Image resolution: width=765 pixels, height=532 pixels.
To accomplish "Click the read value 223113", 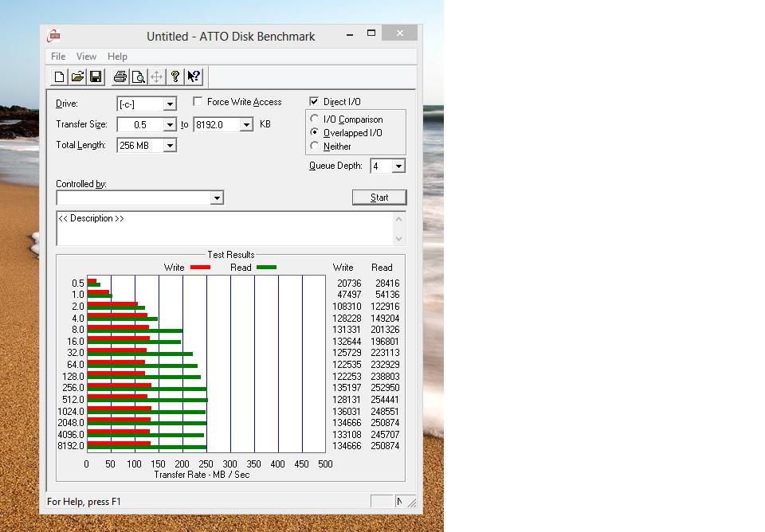I will 385,353.
